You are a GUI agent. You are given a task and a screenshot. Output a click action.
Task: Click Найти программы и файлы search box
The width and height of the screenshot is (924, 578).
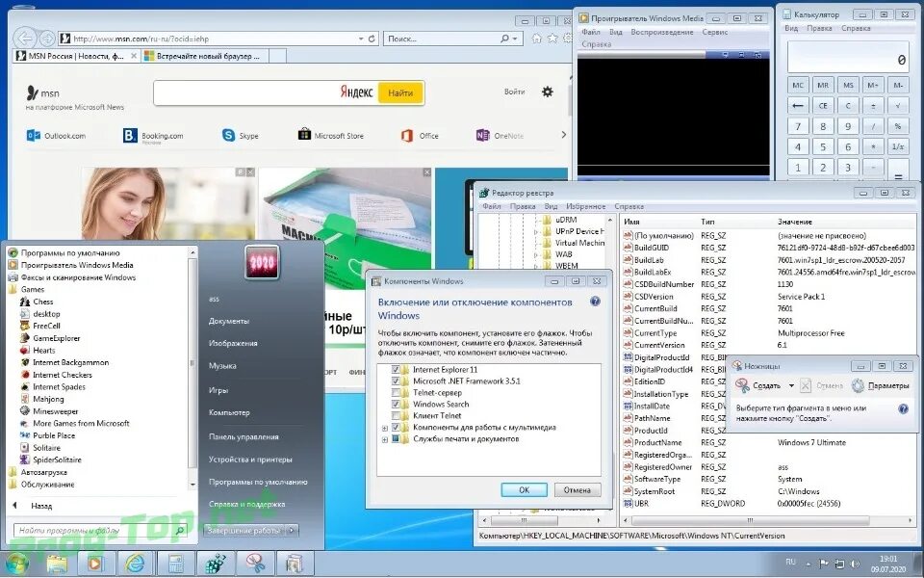[x=100, y=530]
